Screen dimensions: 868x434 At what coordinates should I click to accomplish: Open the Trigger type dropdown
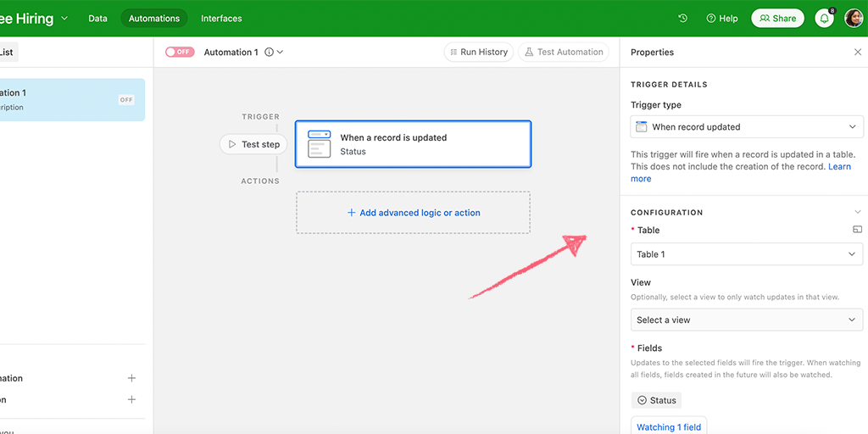click(747, 127)
